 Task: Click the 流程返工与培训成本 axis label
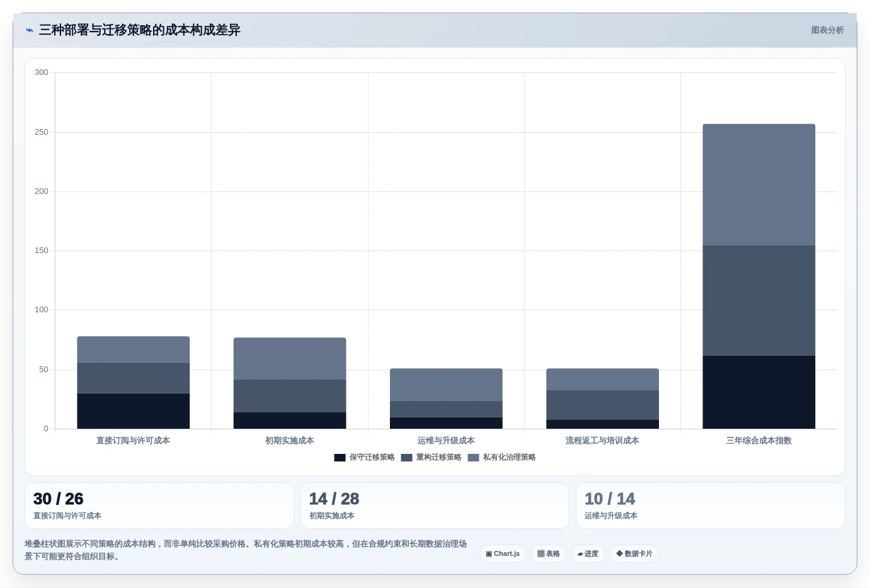(602, 441)
